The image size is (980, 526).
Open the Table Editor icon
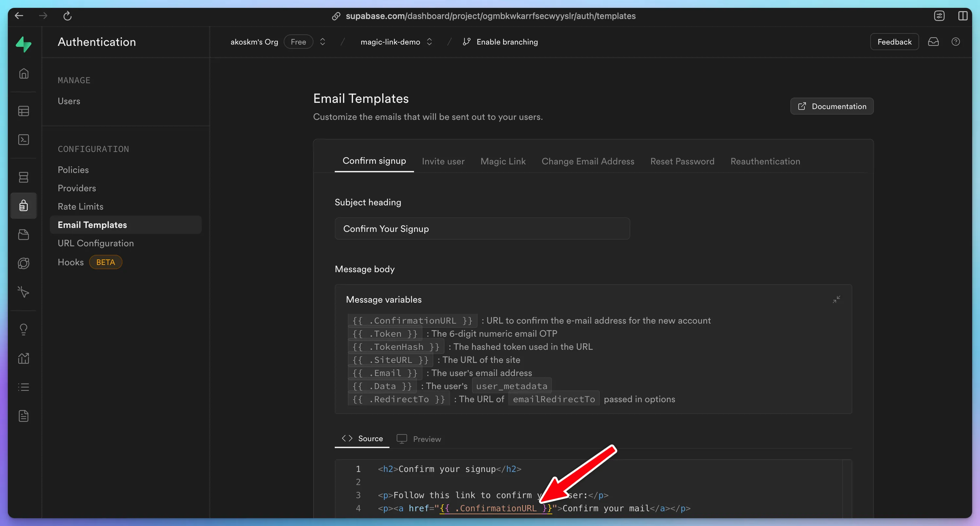coord(24,111)
